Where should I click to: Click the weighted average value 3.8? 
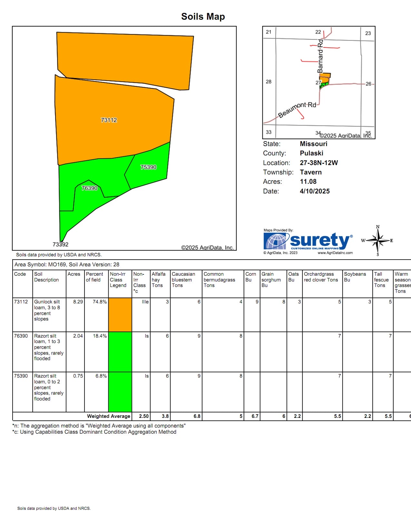point(165,416)
